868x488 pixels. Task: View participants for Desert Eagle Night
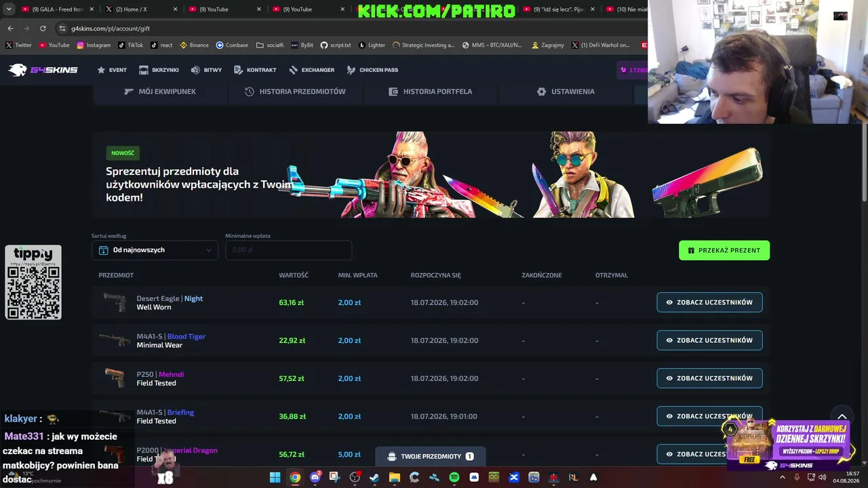tap(709, 302)
